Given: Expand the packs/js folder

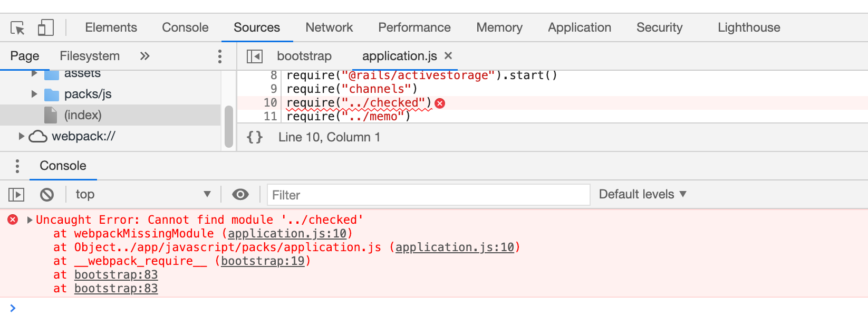Looking at the screenshot, I should coord(34,94).
